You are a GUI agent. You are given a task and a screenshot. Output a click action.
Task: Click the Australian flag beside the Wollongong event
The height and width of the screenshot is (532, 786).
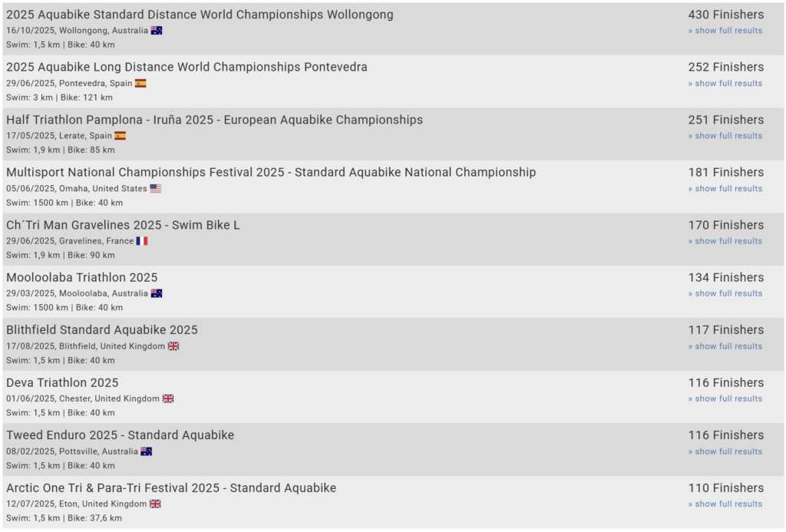pyautogui.click(x=156, y=30)
